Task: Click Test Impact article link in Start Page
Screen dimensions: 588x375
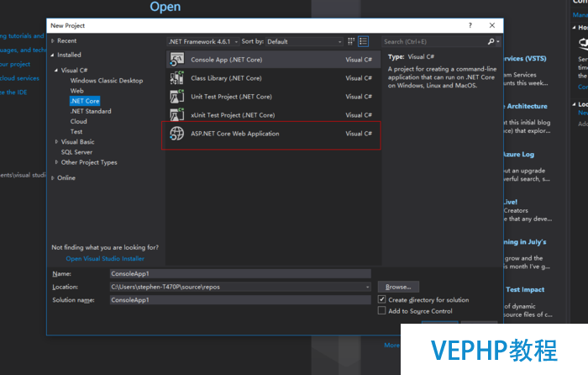Action: (x=525, y=289)
